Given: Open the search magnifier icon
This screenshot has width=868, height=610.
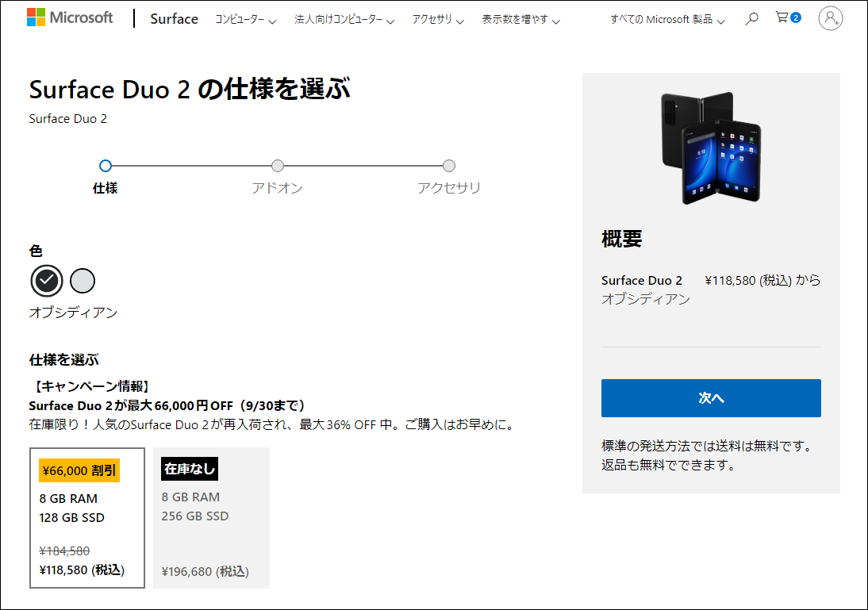Looking at the screenshot, I should 751,19.
